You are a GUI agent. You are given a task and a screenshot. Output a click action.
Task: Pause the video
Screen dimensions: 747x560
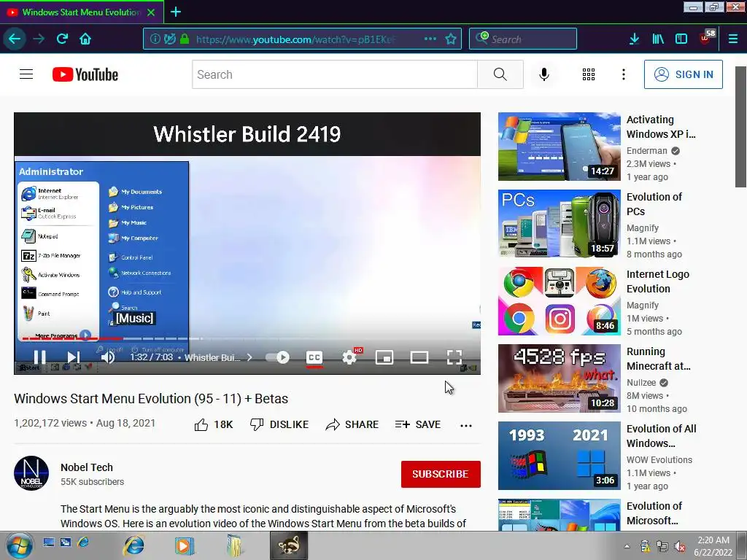pyautogui.click(x=39, y=357)
